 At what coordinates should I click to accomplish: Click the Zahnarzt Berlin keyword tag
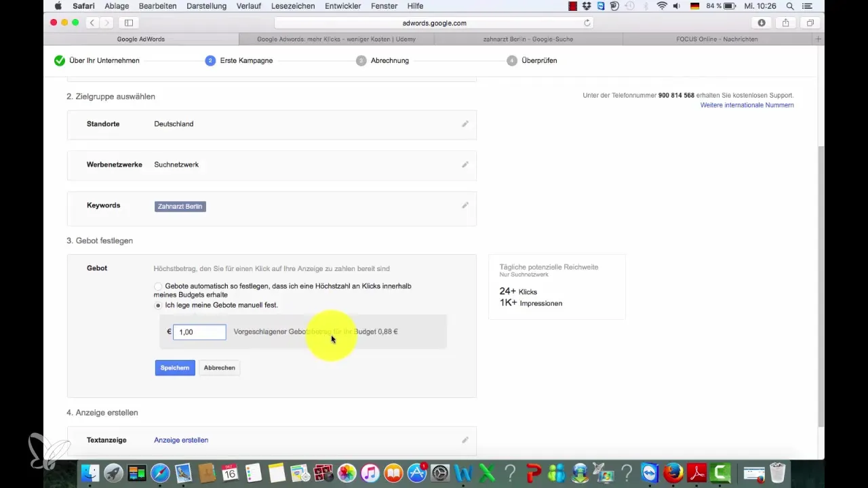180,206
